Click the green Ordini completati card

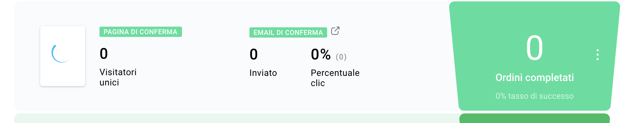[x=534, y=56]
